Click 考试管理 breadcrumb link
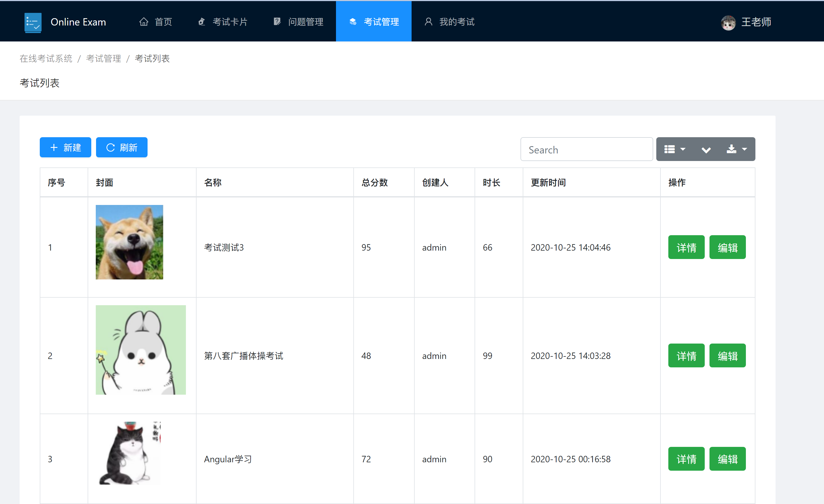The image size is (824, 504). (103, 59)
